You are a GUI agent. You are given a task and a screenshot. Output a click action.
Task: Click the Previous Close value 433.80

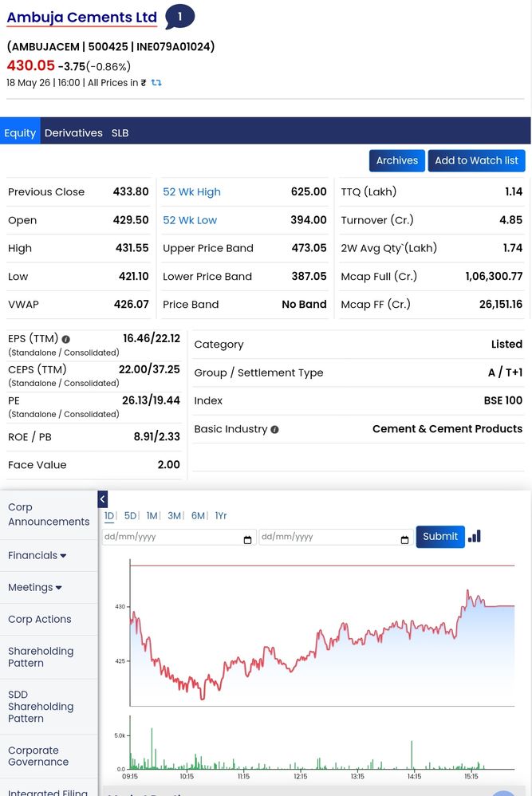tap(131, 192)
